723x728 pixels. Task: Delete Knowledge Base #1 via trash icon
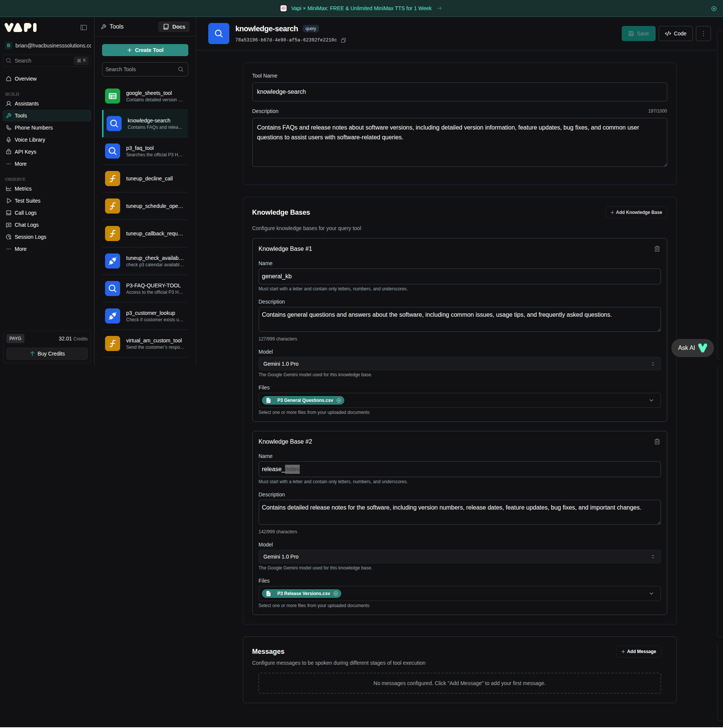pos(657,249)
